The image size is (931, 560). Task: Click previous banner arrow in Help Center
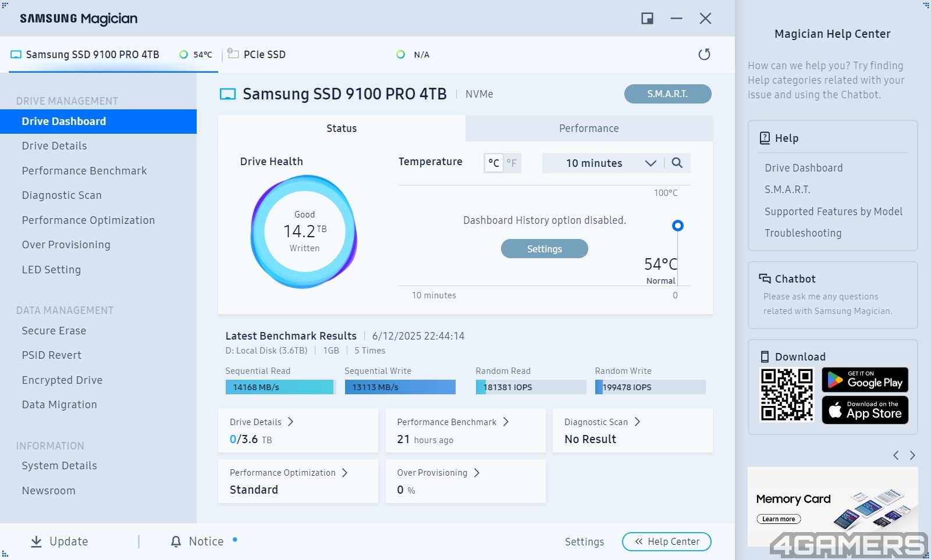tap(896, 455)
